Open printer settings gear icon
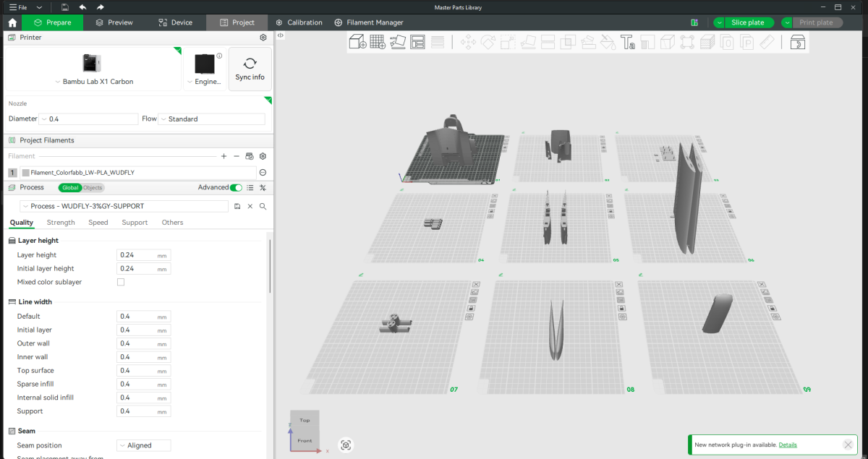 pos(263,37)
